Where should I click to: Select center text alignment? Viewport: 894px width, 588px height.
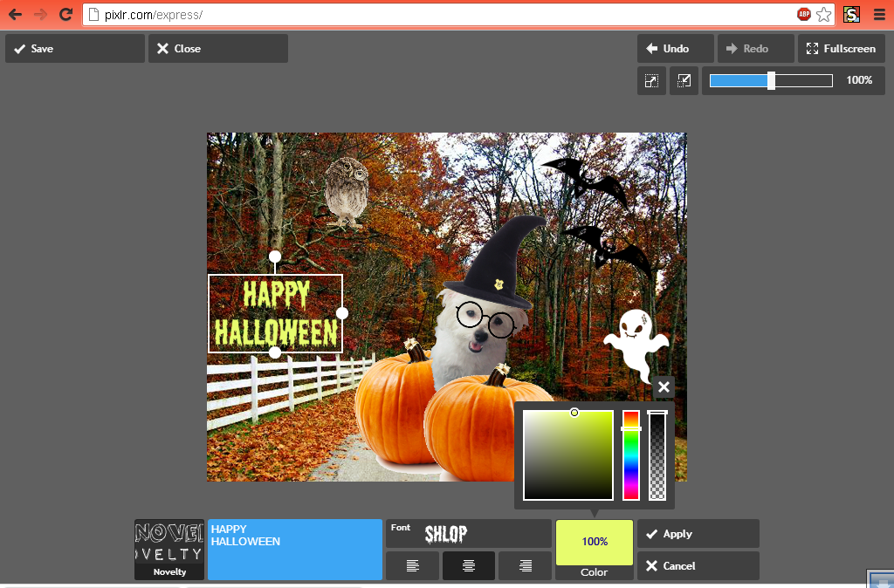[x=468, y=565]
